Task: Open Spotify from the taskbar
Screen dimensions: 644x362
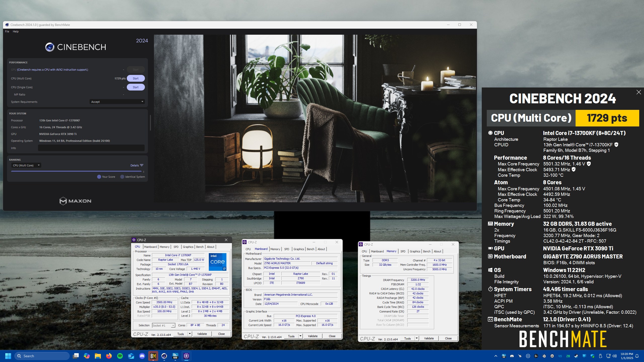Action: 120,356
